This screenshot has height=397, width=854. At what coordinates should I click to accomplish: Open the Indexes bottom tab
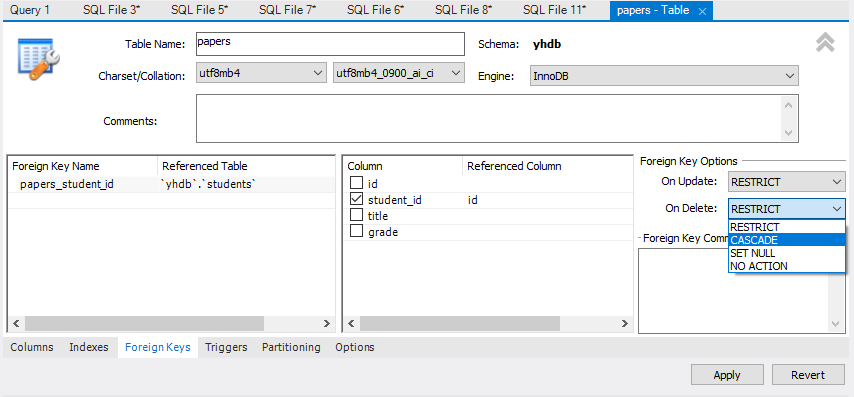89,347
